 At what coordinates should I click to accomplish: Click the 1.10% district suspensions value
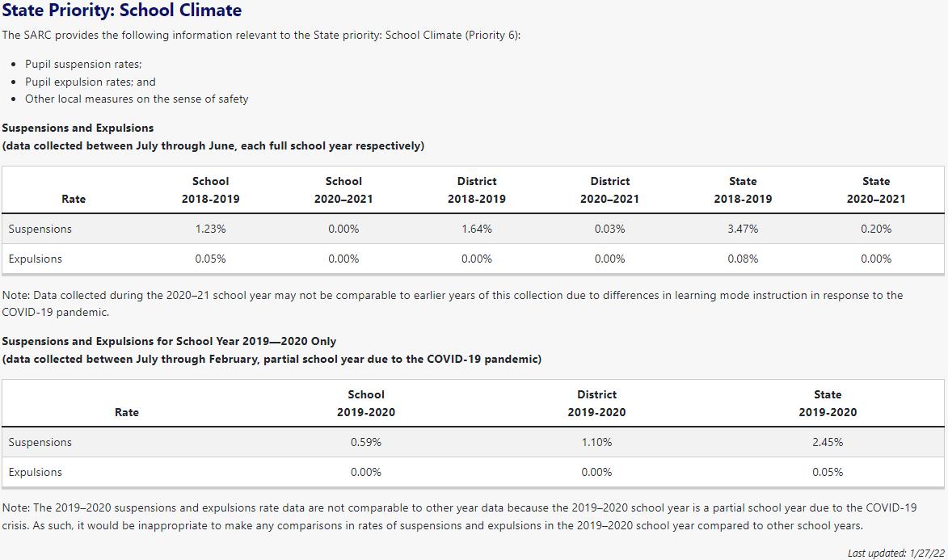point(596,442)
